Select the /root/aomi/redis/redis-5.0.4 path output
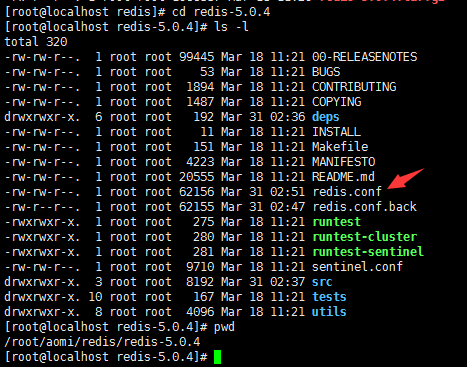Image resolution: width=467 pixels, height=367 pixels. 102,342
